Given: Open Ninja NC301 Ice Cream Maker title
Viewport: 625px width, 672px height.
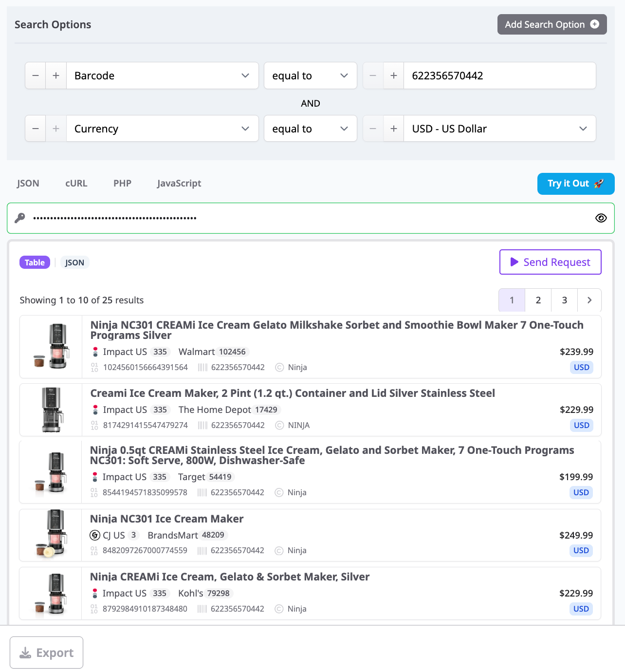Looking at the screenshot, I should click(x=166, y=519).
